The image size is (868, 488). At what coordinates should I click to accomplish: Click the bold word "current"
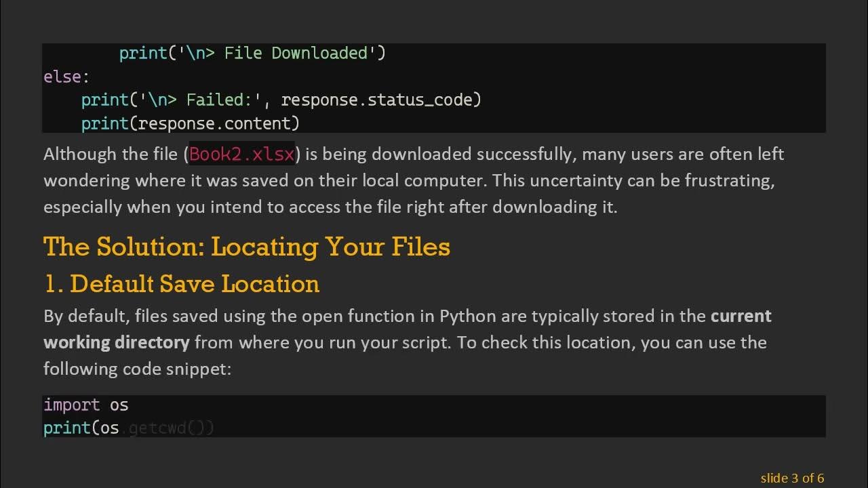pos(741,317)
